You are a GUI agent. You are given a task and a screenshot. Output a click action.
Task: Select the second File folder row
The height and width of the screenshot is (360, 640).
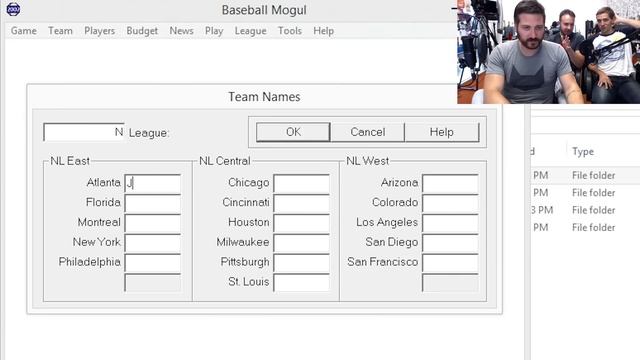585,193
